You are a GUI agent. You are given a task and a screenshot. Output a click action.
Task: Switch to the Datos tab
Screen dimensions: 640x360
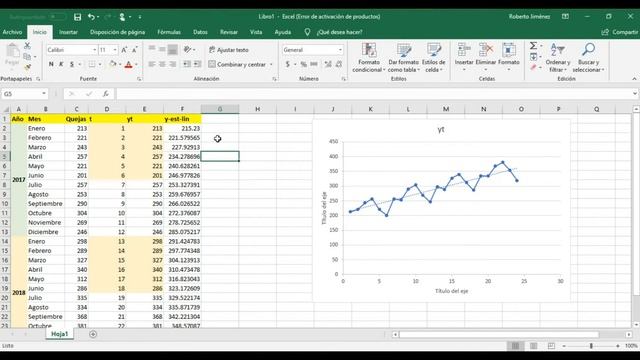tap(200, 32)
